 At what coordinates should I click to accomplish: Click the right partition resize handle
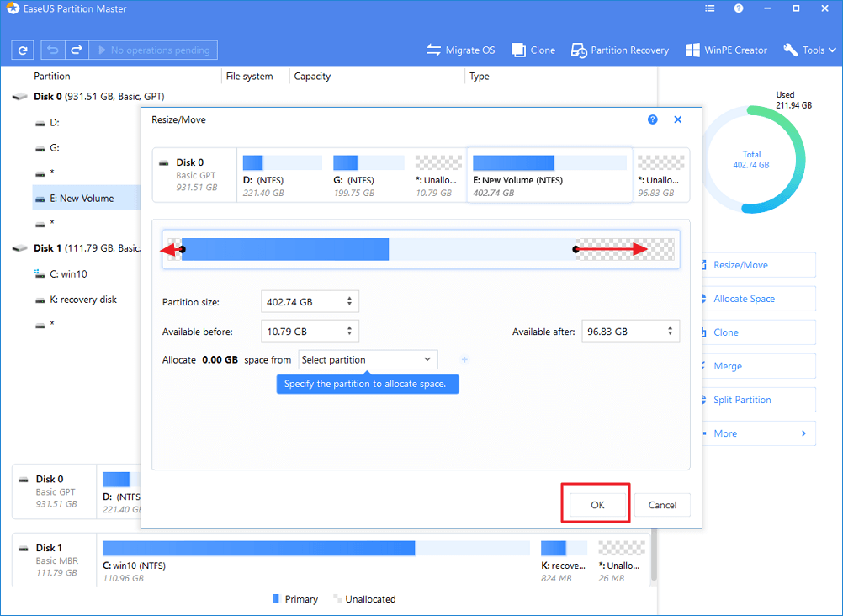click(576, 249)
